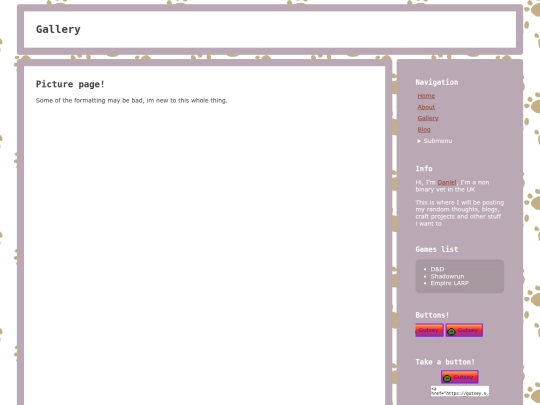Click the random thoughts paragraph in Info
This screenshot has height=405, width=540.
(x=459, y=213)
